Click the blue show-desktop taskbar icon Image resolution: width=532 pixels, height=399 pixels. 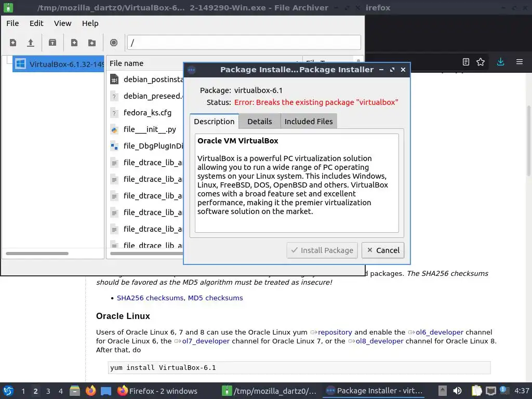point(106,391)
